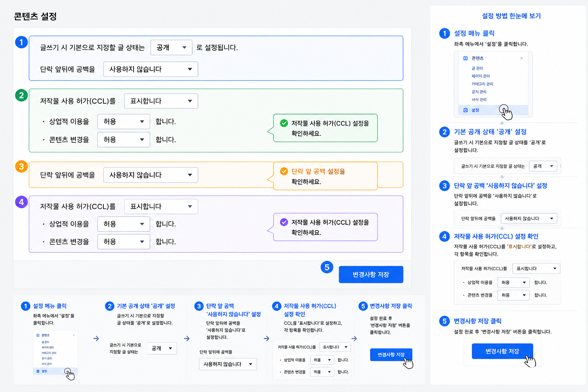This screenshot has width=588, height=392.
Task: Click the 변경사항 저장 클릭 title in the bottom strip
Action: coord(391,306)
